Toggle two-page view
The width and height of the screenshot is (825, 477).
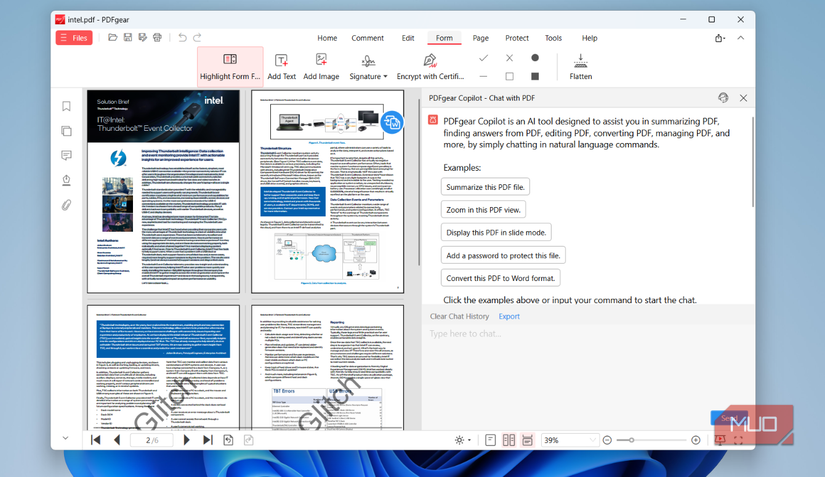tap(509, 440)
